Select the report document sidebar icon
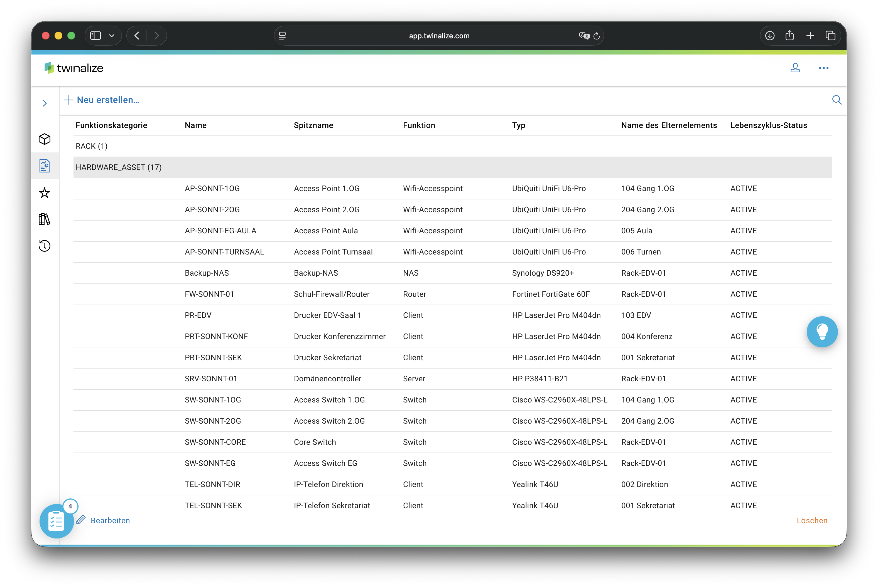The width and height of the screenshot is (878, 588). pyautogui.click(x=45, y=166)
